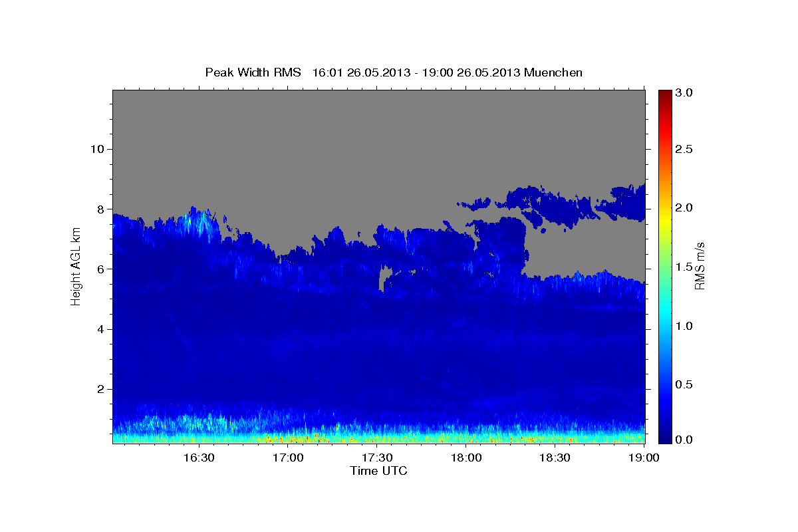Click the 'Time UTC' axis label
798x532 pixels.
click(378, 471)
